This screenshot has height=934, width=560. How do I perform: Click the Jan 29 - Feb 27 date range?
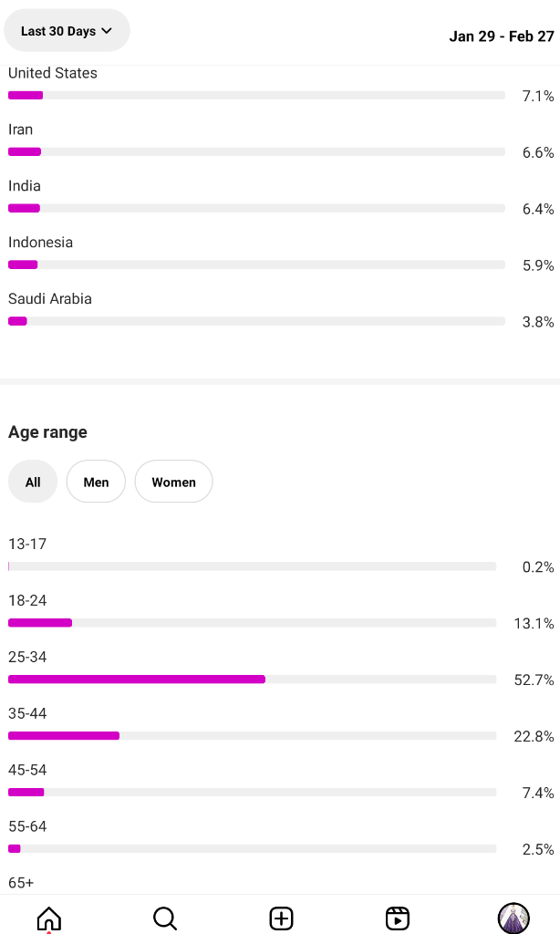click(501, 36)
